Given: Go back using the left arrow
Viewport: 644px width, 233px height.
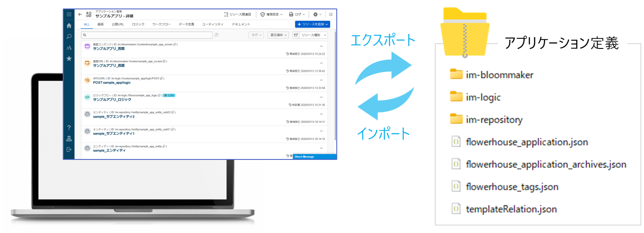Looking at the screenshot, I should point(80,14).
